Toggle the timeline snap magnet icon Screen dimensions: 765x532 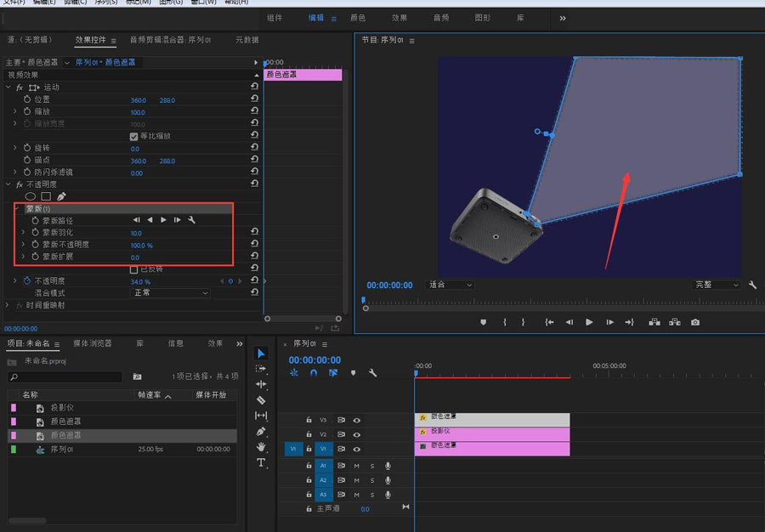[314, 372]
